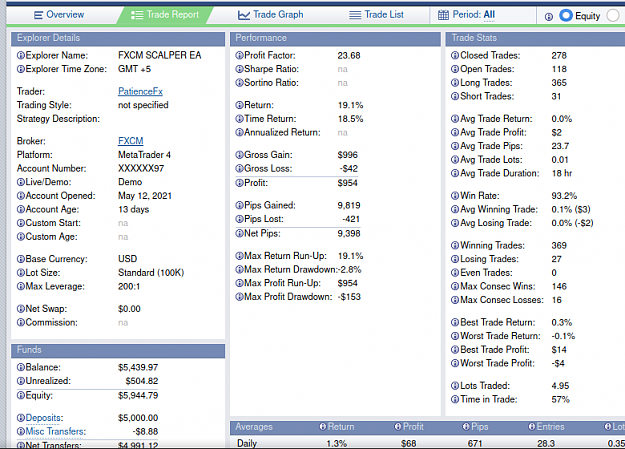Click info icon beside Avg Trade Pips

(x=455, y=146)
